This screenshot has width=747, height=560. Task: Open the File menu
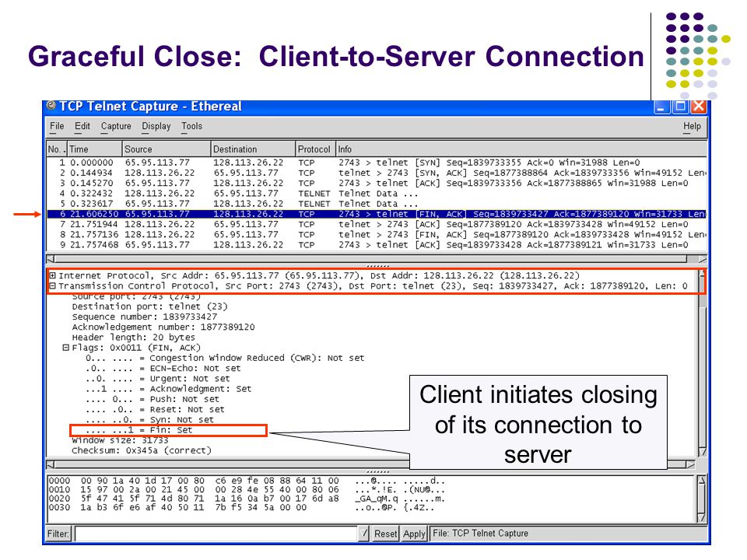[57, 126]
